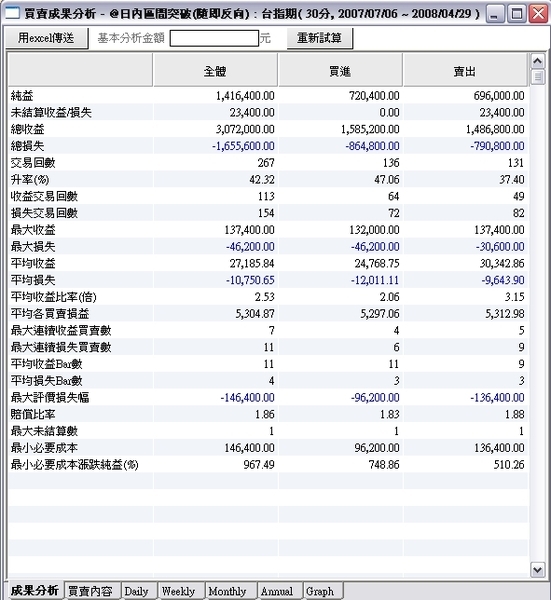Click the 賣出 column header

[465, 70]
